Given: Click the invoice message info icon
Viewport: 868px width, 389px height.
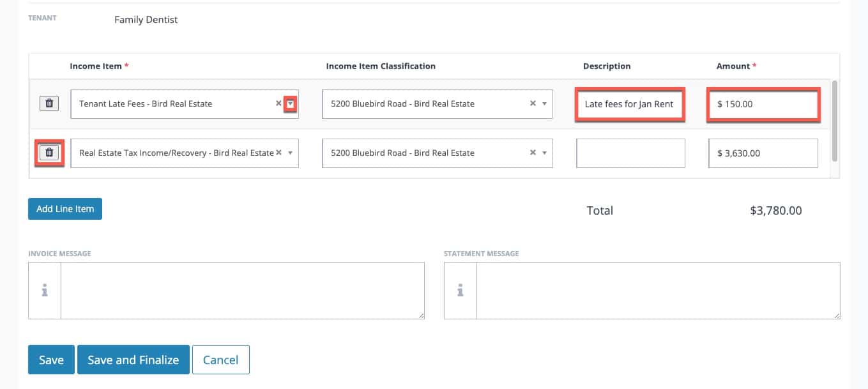Looking at the screenshot, I should [x=45, y=291].
